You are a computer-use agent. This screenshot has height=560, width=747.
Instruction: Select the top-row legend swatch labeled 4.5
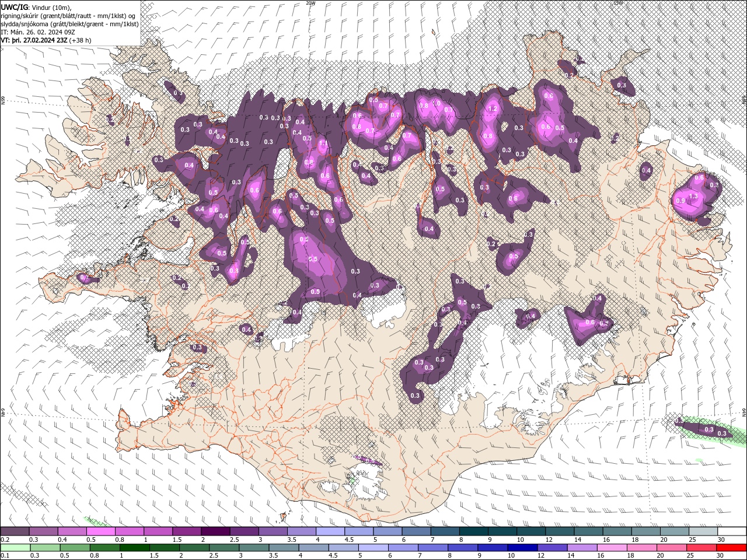[358, 531]
